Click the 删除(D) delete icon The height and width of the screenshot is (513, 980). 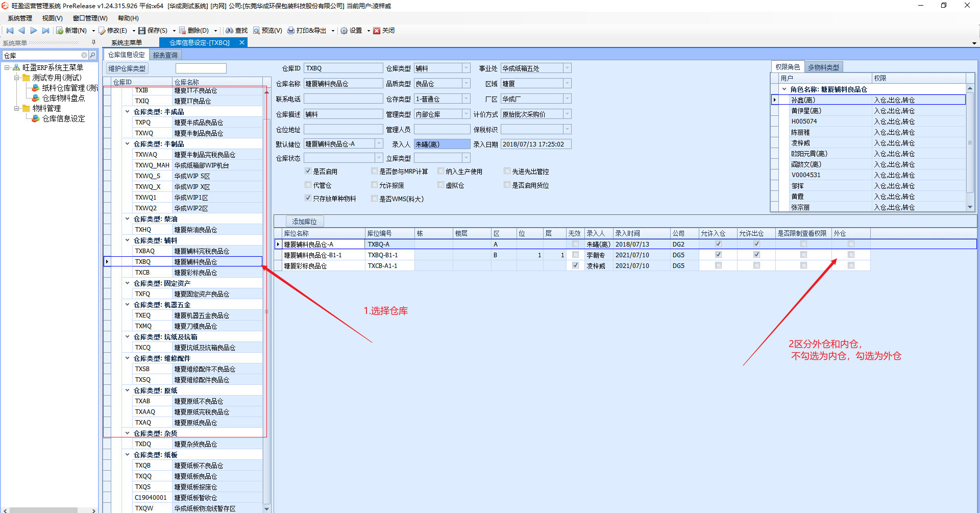click(x=182, y=31)
